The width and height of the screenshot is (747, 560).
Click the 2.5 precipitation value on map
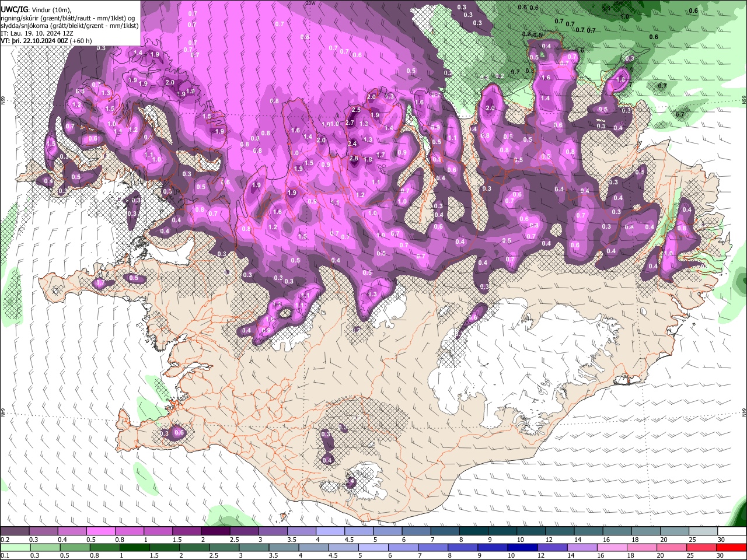pos(356,110)
